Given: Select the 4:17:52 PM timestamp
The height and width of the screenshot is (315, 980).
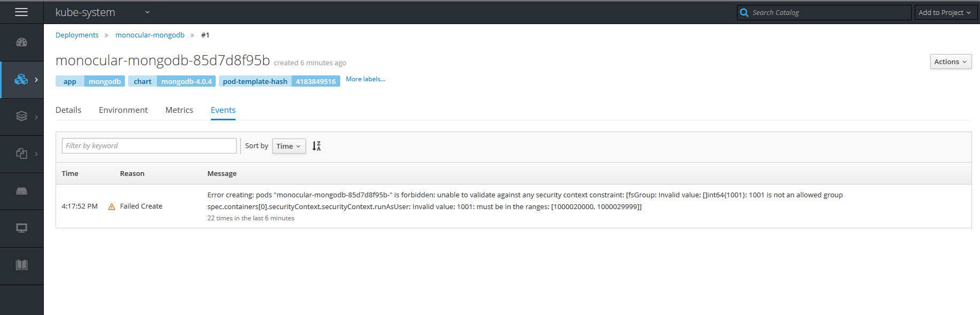Looking at the screenshot, I should tap(80, 206).
